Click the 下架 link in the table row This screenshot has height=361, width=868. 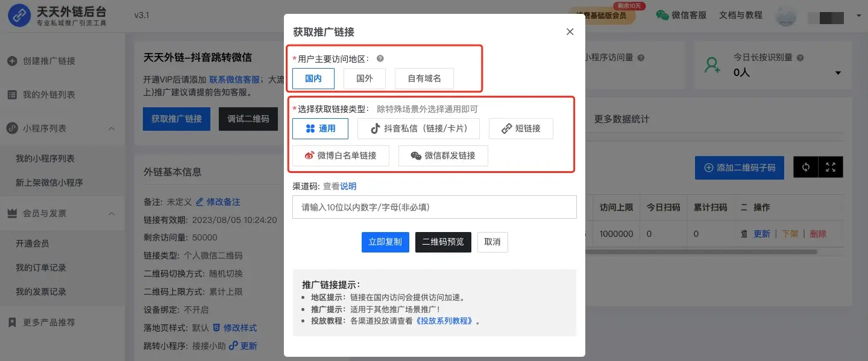click(790, 234)
